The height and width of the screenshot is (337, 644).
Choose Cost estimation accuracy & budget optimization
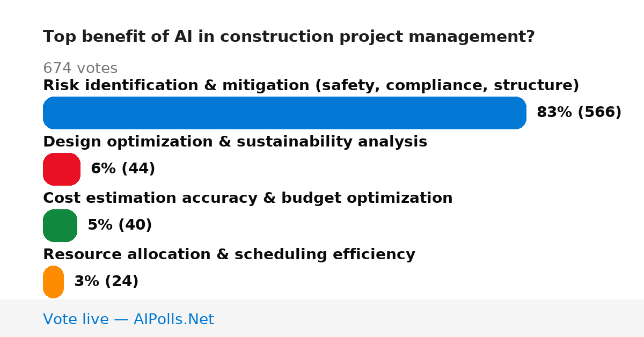tap(247, 198)
